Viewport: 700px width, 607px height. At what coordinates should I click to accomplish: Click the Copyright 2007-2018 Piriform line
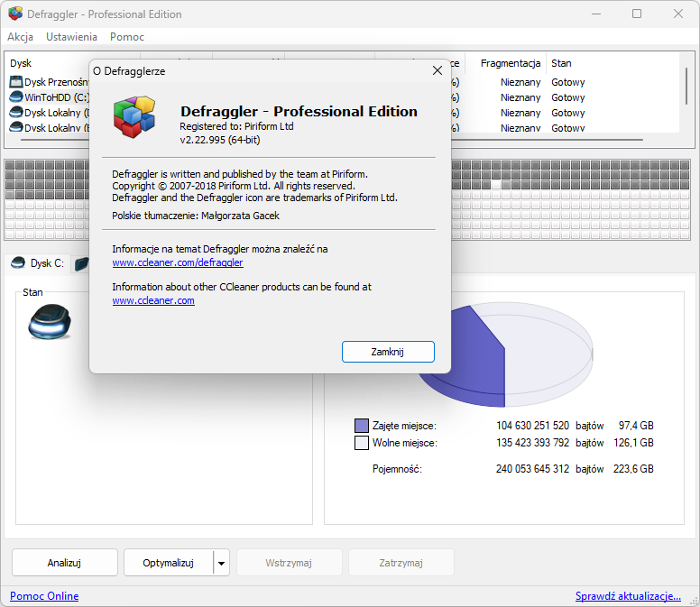tap(234, 186)
